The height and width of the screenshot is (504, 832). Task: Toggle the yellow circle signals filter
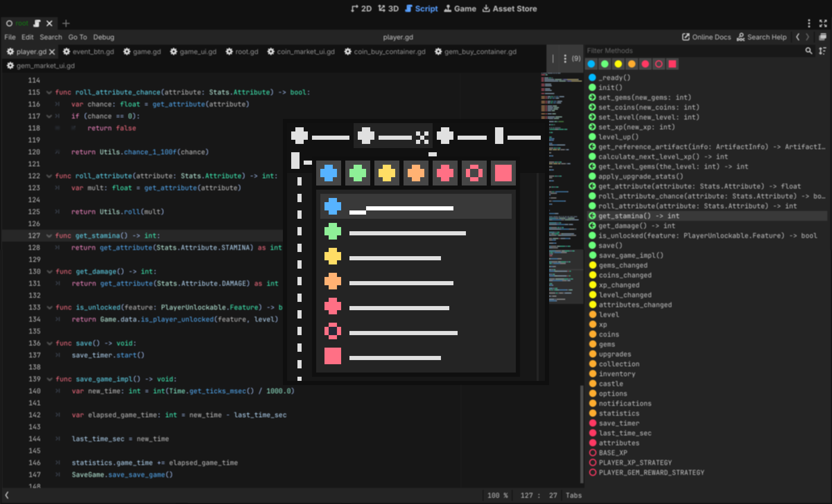[618, 64]
